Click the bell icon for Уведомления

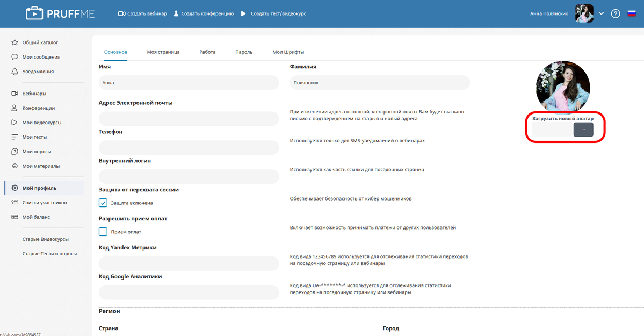pyautogui.click(x=15, y=72)
